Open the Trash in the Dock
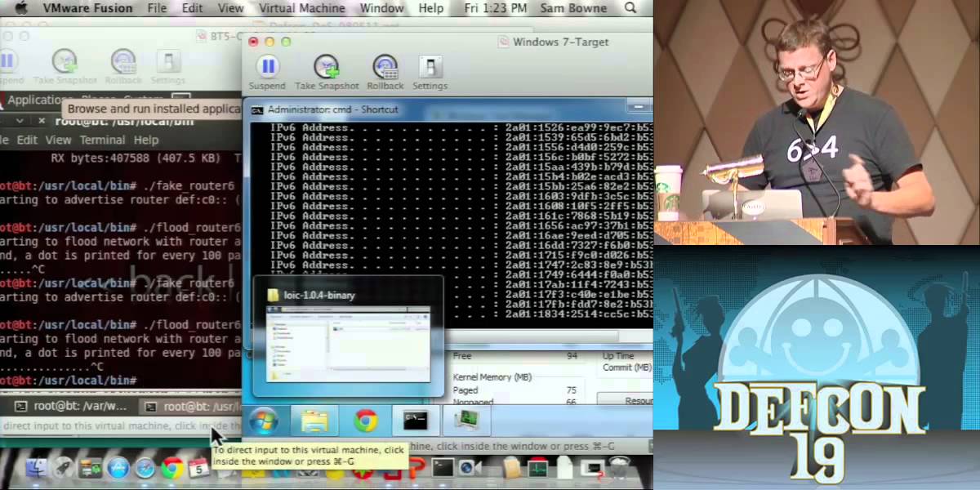This screenshot has height=490, width=980. coord(619,469)
